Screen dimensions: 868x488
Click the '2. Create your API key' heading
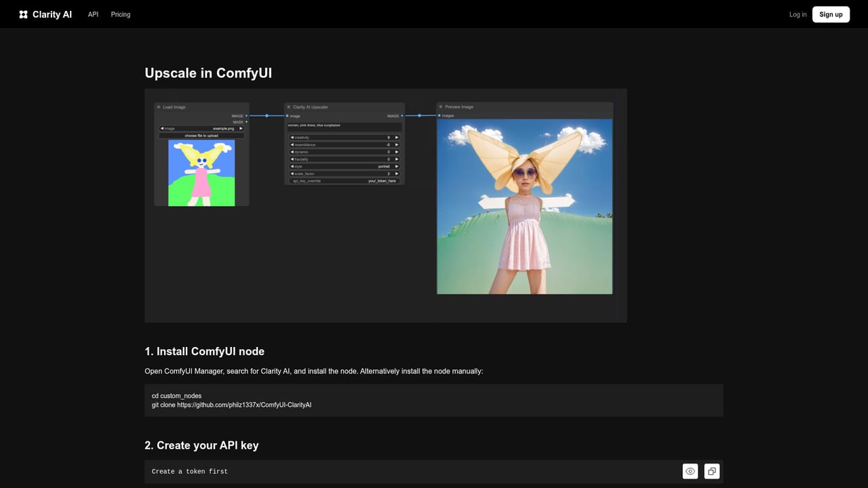tap(201, 445)
